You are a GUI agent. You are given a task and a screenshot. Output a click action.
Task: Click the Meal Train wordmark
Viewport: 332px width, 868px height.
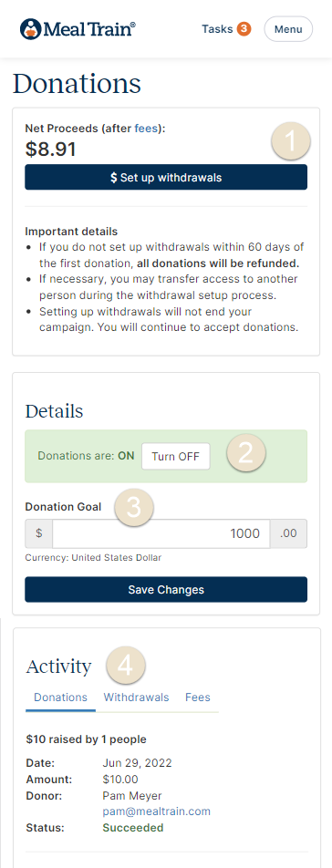(89, 29)
